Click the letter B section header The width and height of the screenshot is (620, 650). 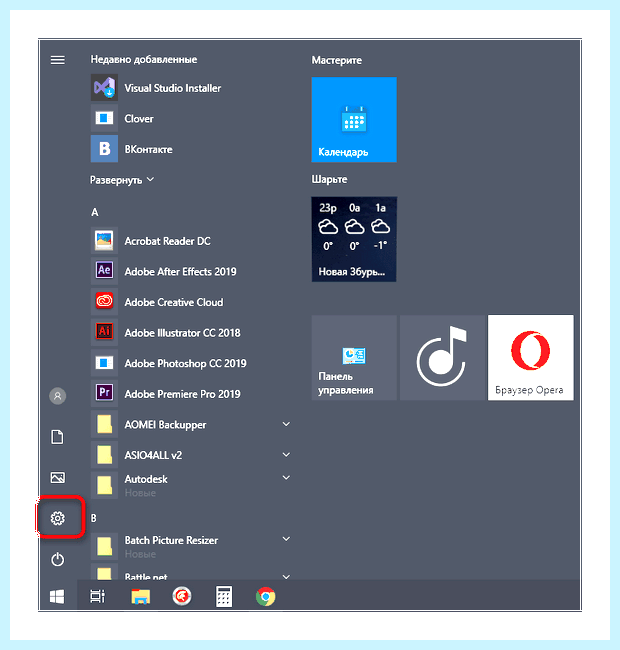tap(94, 518)
